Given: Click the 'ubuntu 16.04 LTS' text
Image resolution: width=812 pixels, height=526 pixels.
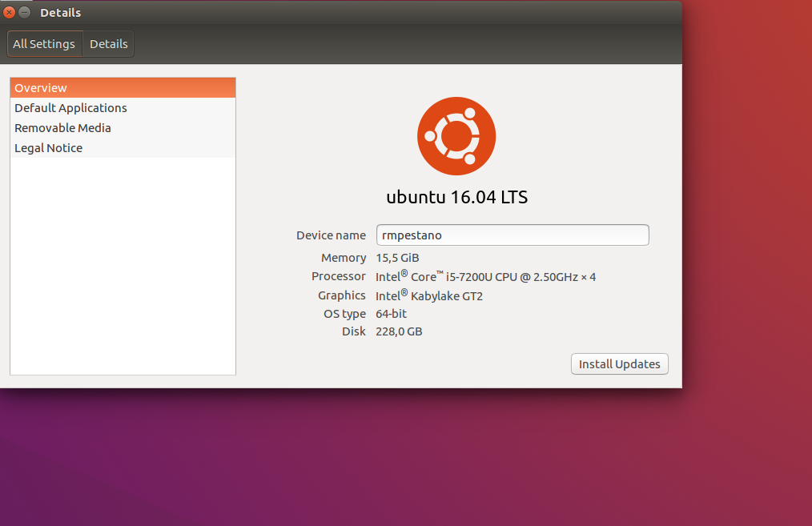Looking at the screenshot, I should 456,197.
